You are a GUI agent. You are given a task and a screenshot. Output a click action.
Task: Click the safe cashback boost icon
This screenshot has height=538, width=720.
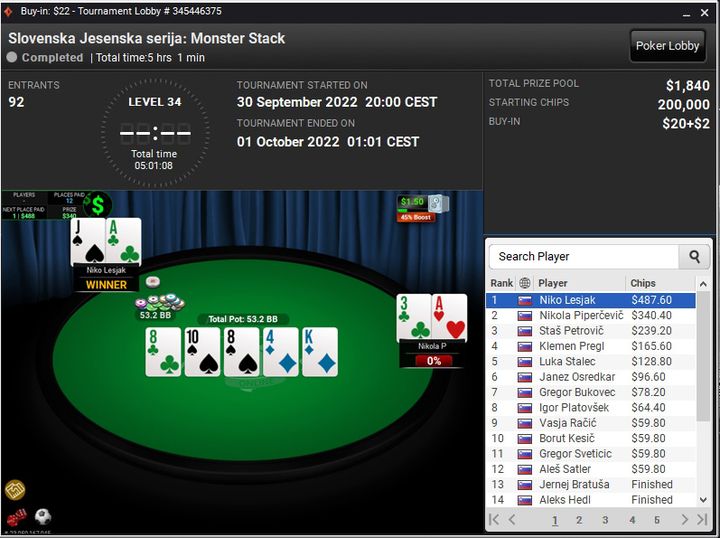[438, 203]
